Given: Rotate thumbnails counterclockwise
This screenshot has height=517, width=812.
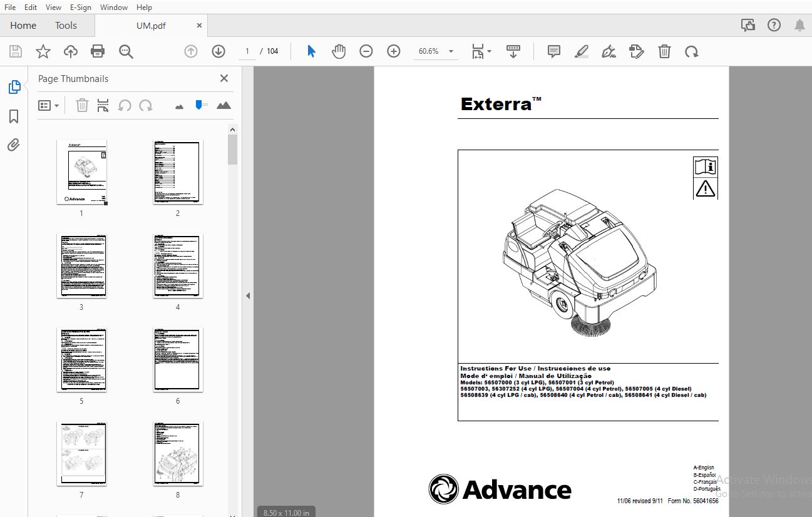Looking at the screenshot, I should [125, 106].
